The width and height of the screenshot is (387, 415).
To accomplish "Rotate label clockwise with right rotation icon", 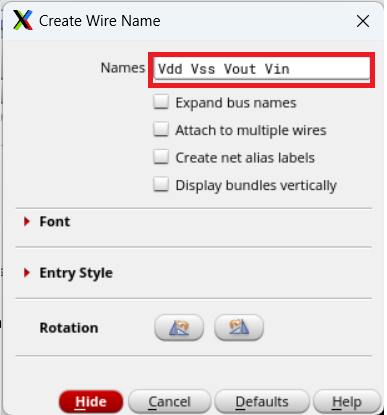I will (x=239, y=327).
